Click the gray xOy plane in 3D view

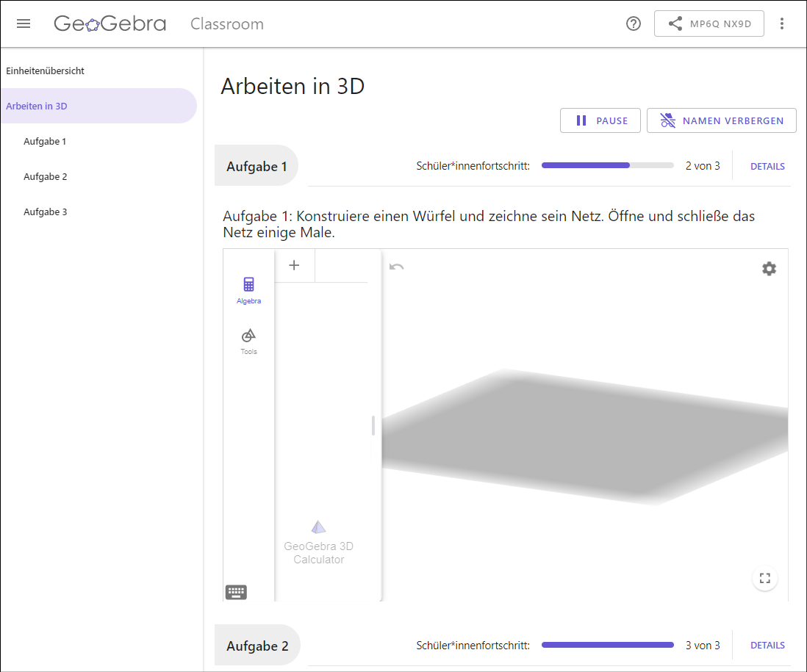tap(584, 436)
